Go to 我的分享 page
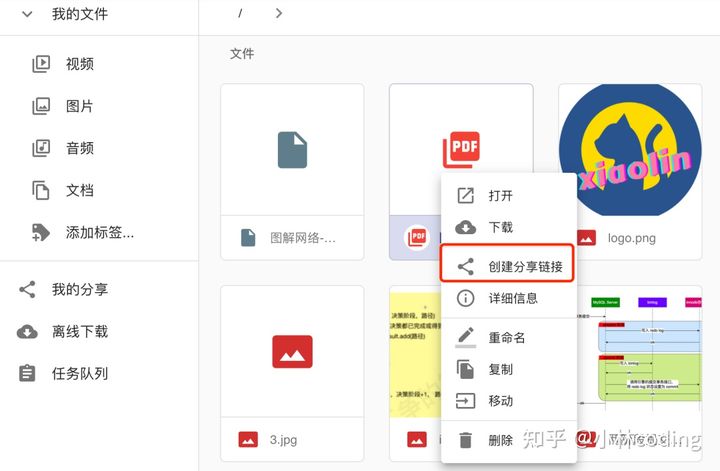Image resolution: width=720 pixels, height=471 pixels. 80,289
